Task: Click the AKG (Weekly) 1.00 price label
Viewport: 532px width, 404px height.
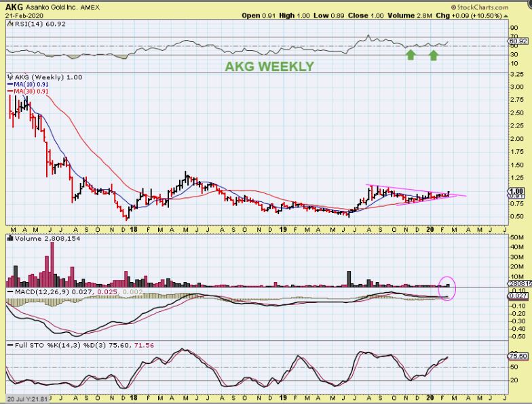Action: click(49, 77)
